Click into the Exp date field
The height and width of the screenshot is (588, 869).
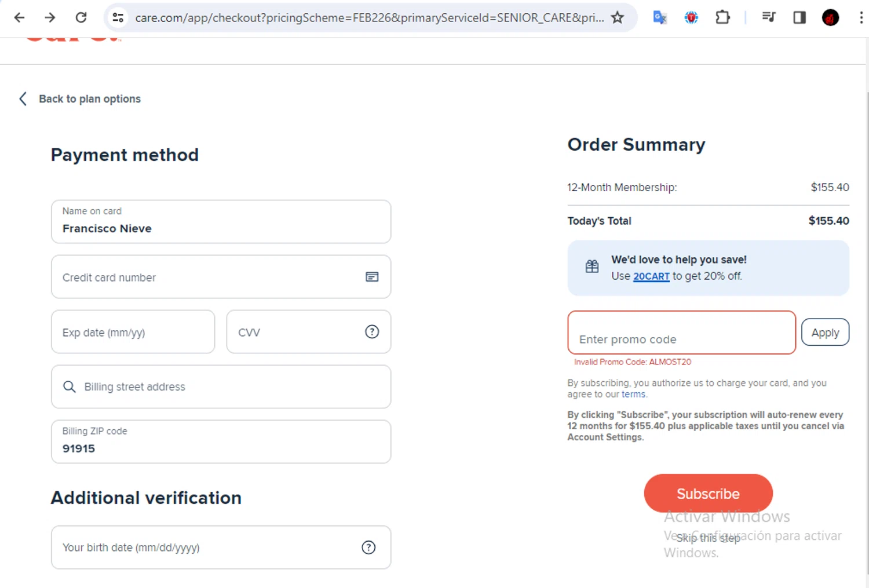tap(133, 333)
